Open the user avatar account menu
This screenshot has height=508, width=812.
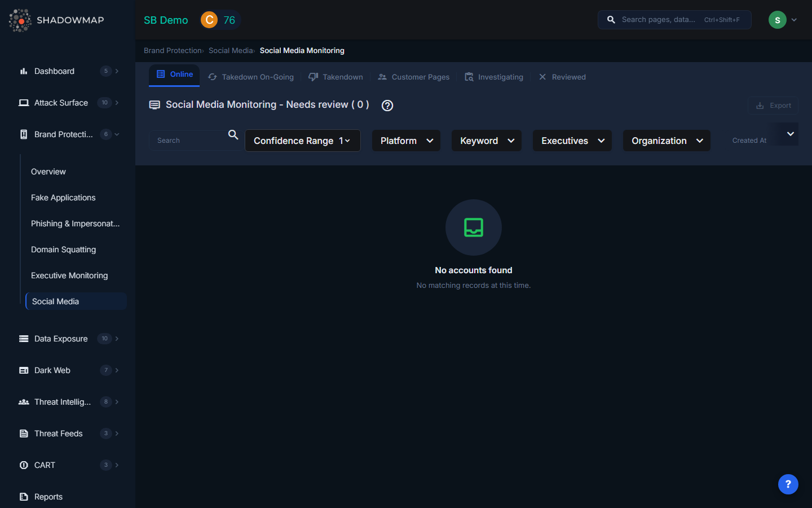[782, 20]
